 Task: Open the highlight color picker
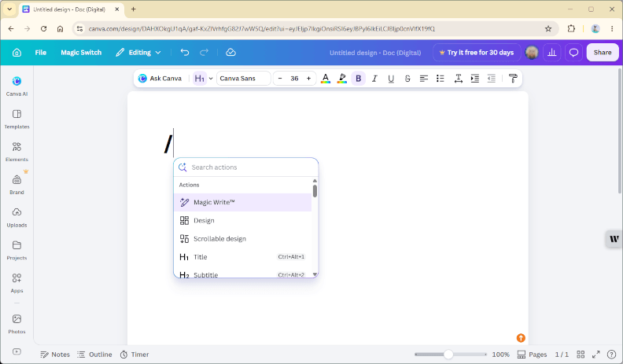[341, 78]
